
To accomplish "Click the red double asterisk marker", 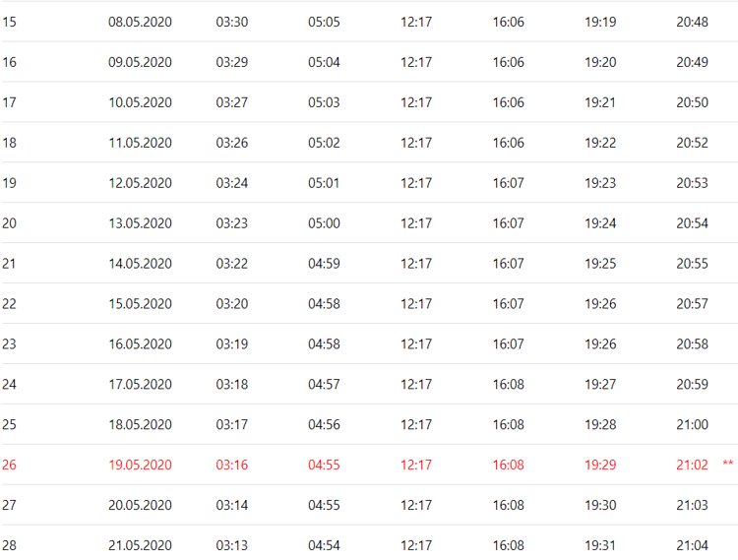I will click(728, 465).
